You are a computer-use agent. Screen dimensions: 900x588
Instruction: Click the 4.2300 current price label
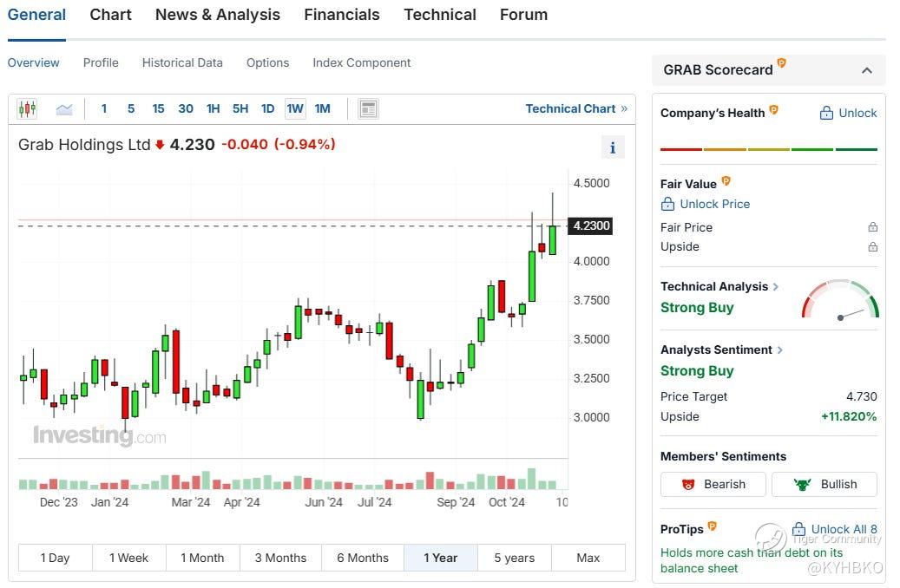click(591, 226)
